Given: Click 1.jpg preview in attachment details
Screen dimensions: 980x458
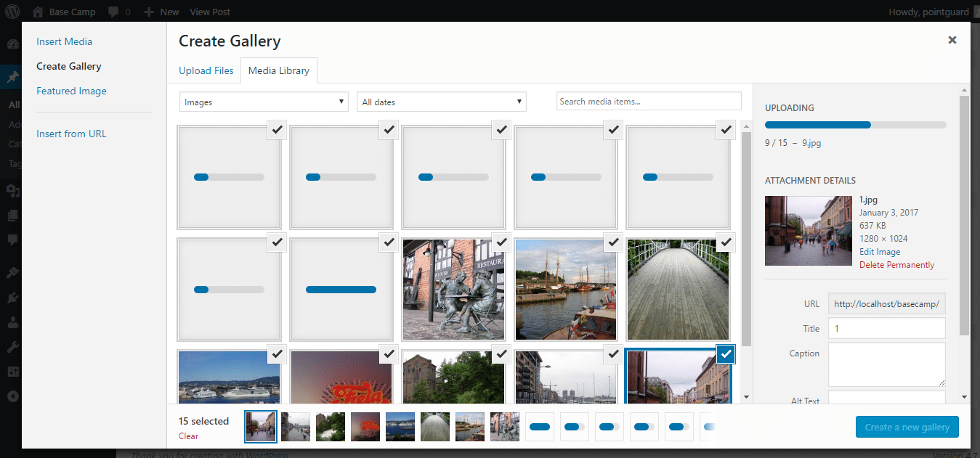Looking at the screenshot, I should pyautogui.click(x=809, y=230).
